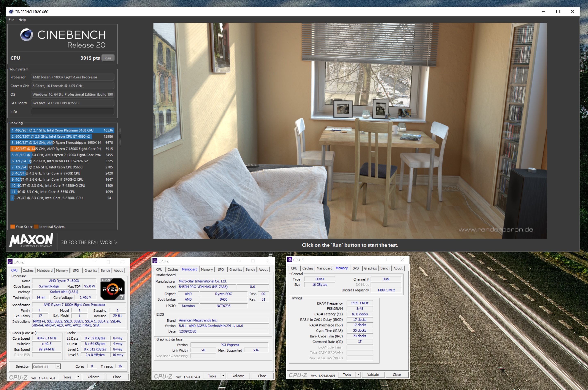588x390 pixels.
Task: Click the B450M PRO-VDH MAX model field
Action: [206, 287]
